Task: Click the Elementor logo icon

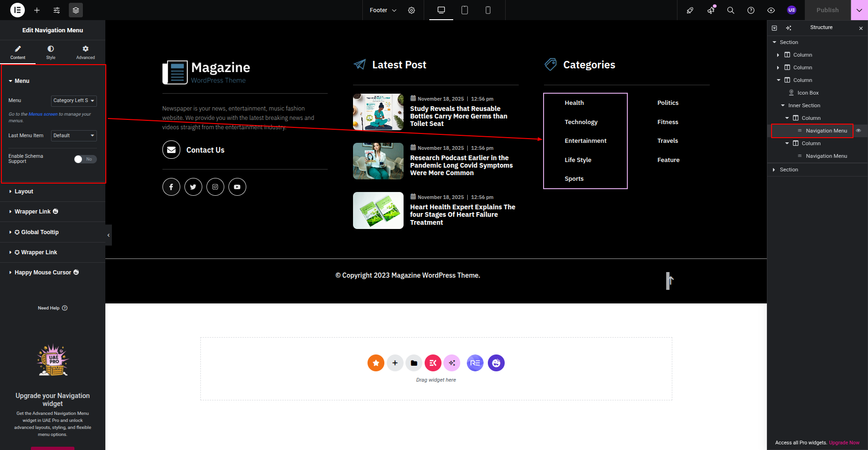Action: pyautogui.click(x=17, y=10)
